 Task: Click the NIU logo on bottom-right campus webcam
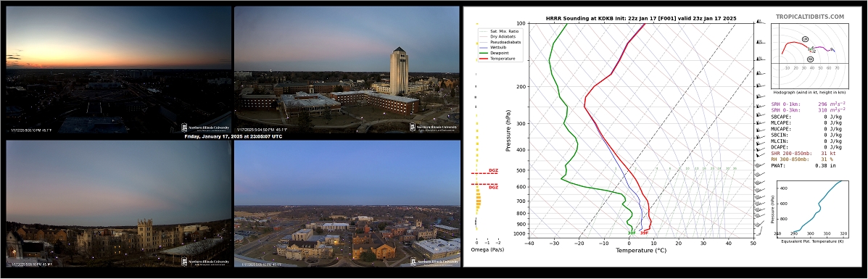click(434, 262)
